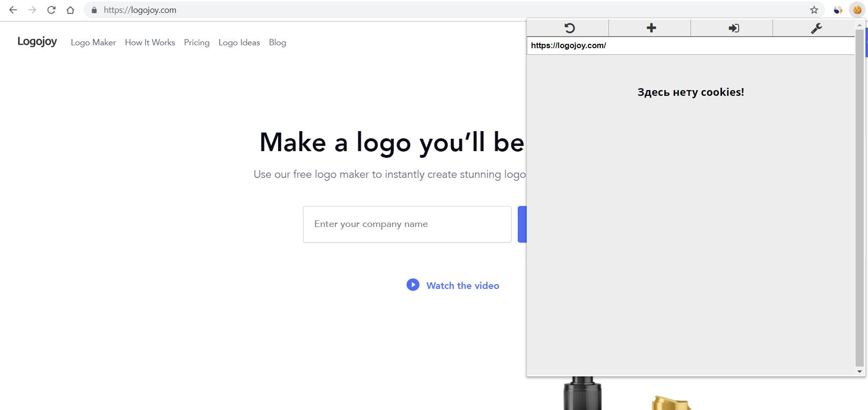Focus the company name input field
Viewport: 868px width, 410px height.
point(407,224)
